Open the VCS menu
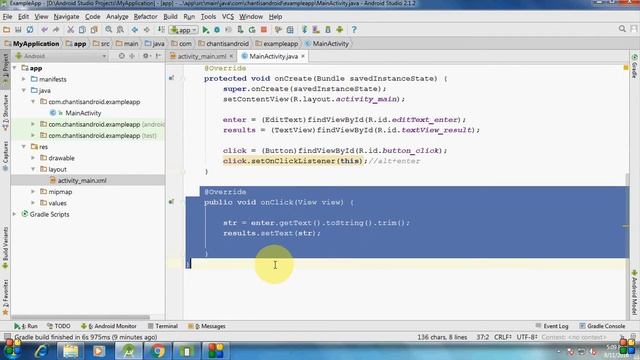This screenshot has height=360, width=640. pos(228,17)
